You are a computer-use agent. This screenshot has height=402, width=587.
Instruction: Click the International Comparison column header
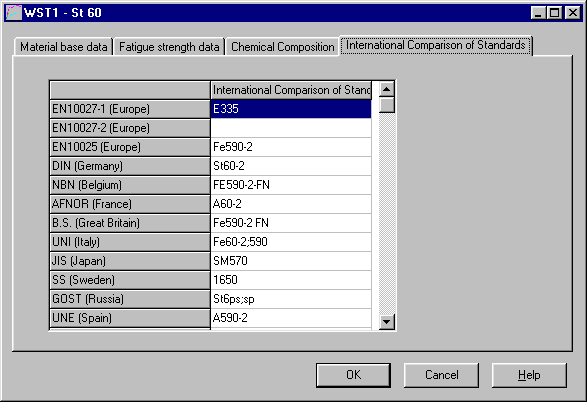coord(291,90)
